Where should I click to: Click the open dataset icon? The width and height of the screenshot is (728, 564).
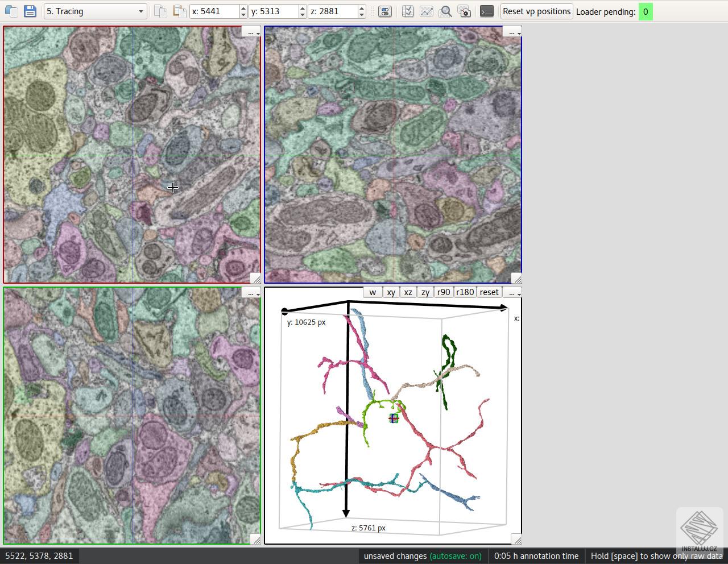point(11,11)
